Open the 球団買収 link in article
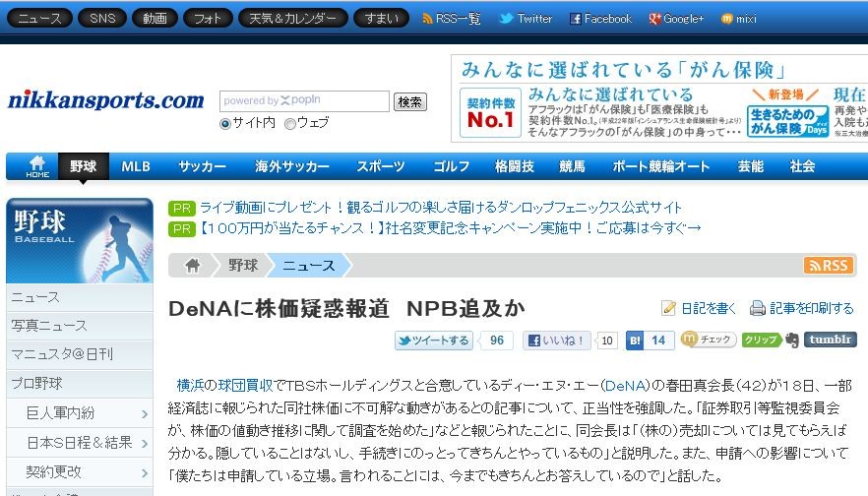The width and height of the screenshot is (868, 496). pos(245,386)
